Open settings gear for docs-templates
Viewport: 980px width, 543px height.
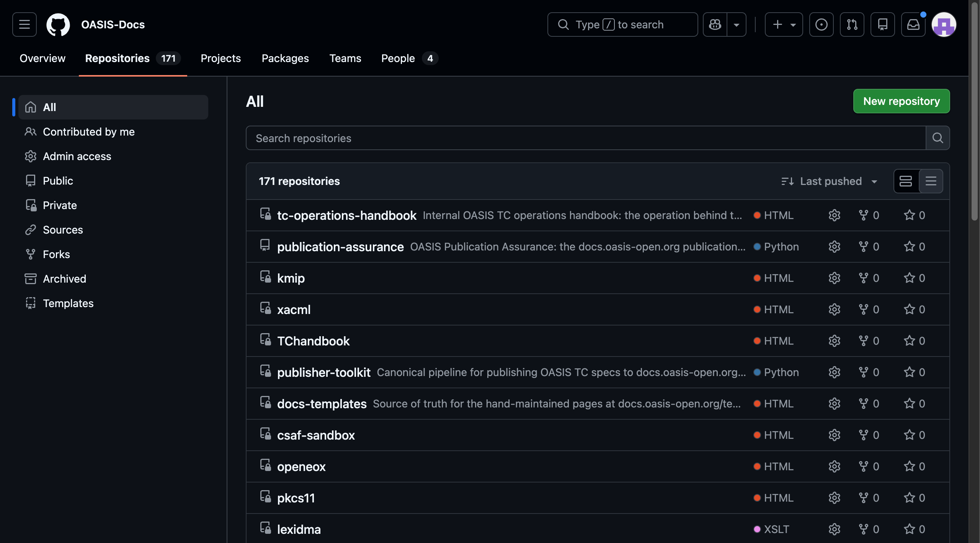click(835, 404)
